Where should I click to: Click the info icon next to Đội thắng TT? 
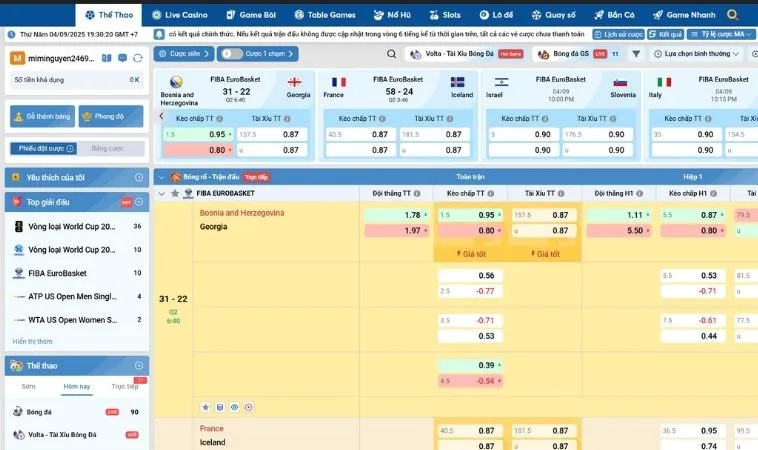pos(416,194)
